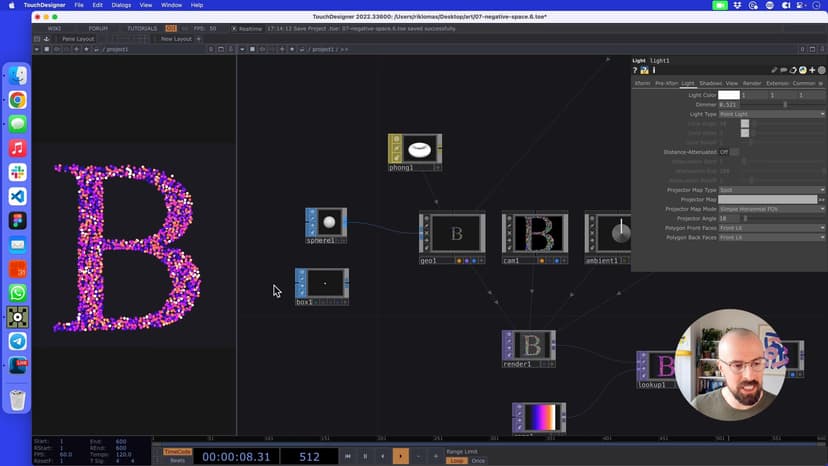Open Polygon Front Faces dropdown
Viewport: 828px width, 466px height.
point(772,228)
